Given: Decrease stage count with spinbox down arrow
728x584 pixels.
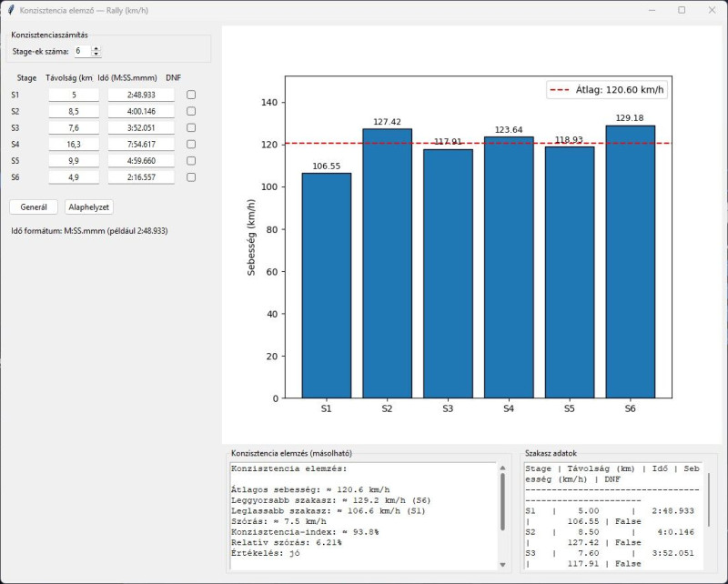Looking at the screenshot, I should point(96,54).
